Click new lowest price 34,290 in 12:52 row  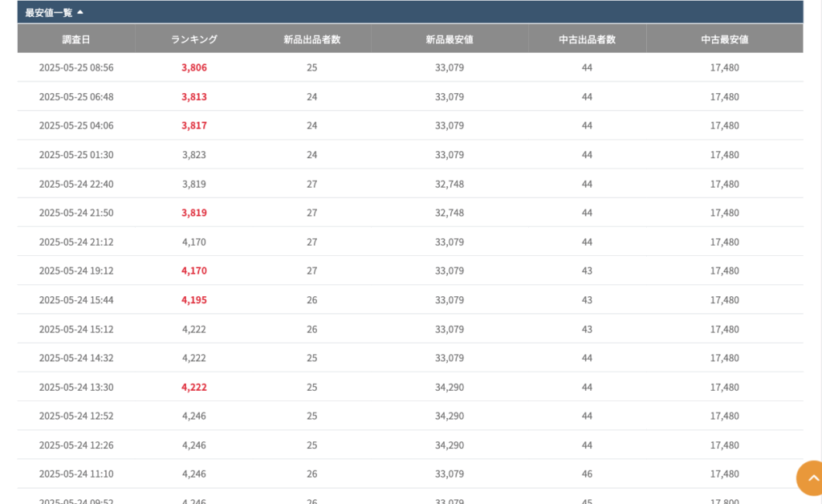(x=450, y=416)
